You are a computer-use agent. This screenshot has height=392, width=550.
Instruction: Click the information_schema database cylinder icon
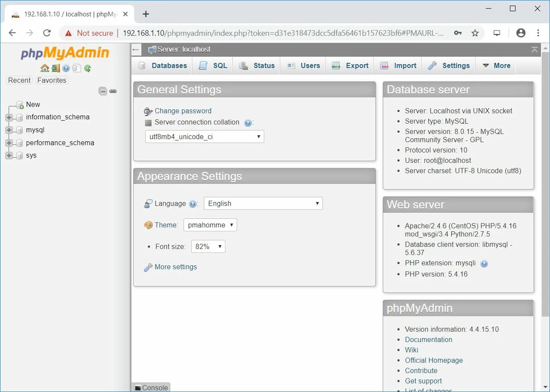pyautogui.click(x=19, y=118)
